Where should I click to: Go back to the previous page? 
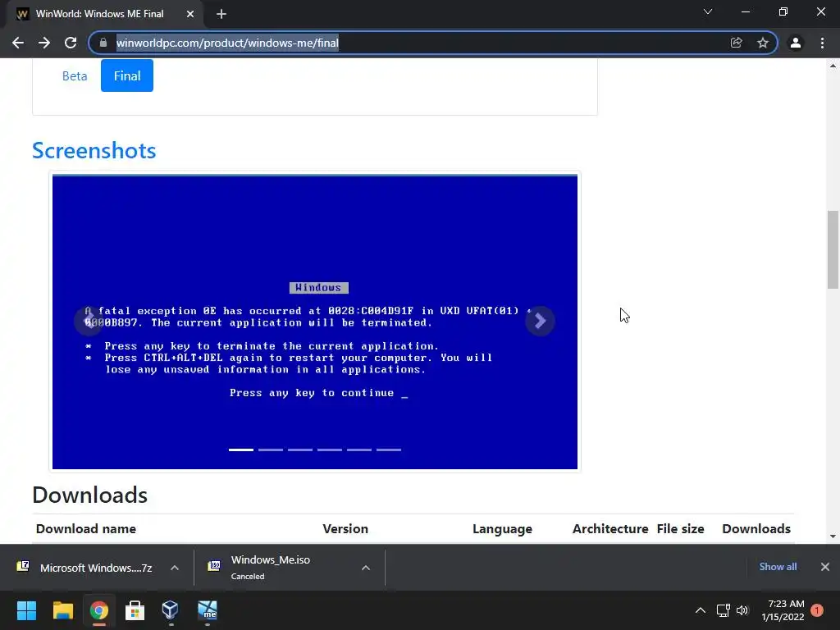[x=18, y=43]
